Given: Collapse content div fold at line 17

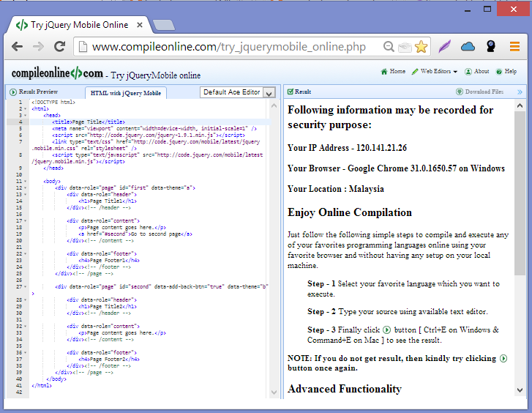Looking at the screenshot, I should (26, 220).
